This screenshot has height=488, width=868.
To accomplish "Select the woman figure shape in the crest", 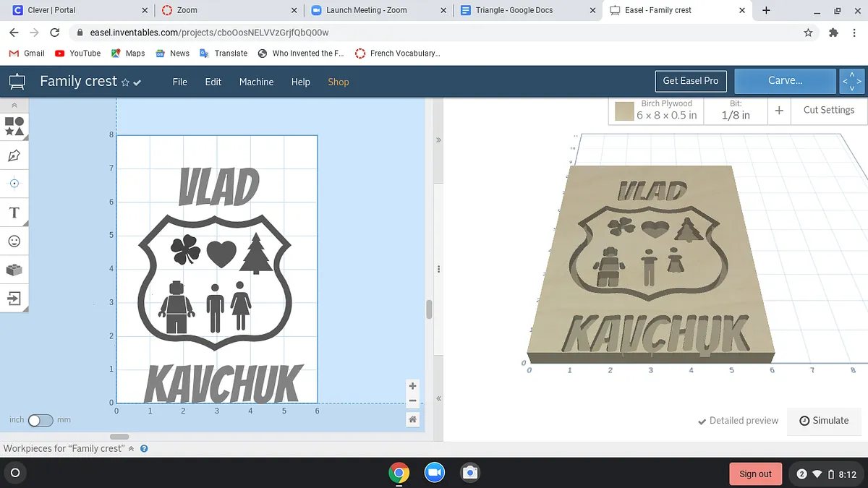I will 240,306.
